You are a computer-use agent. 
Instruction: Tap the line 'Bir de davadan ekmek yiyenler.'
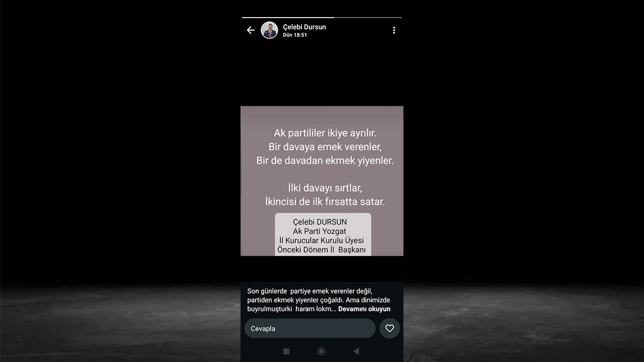coord(325,161)
